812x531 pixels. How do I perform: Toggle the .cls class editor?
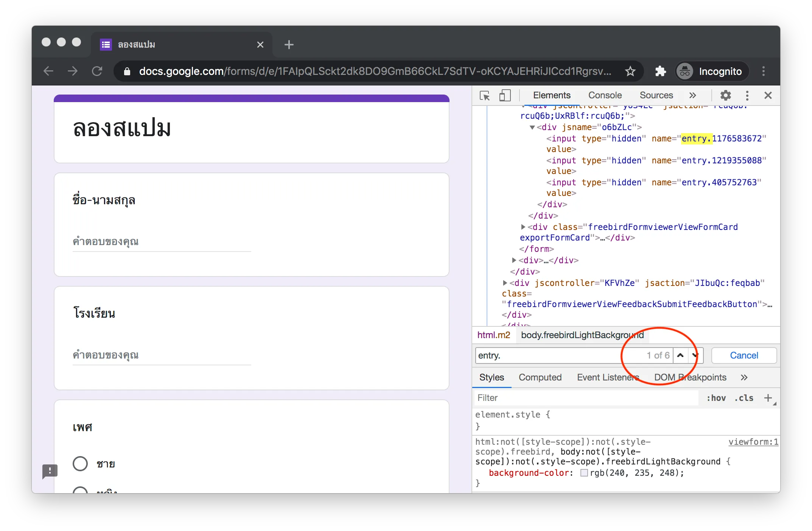(744, 398)
